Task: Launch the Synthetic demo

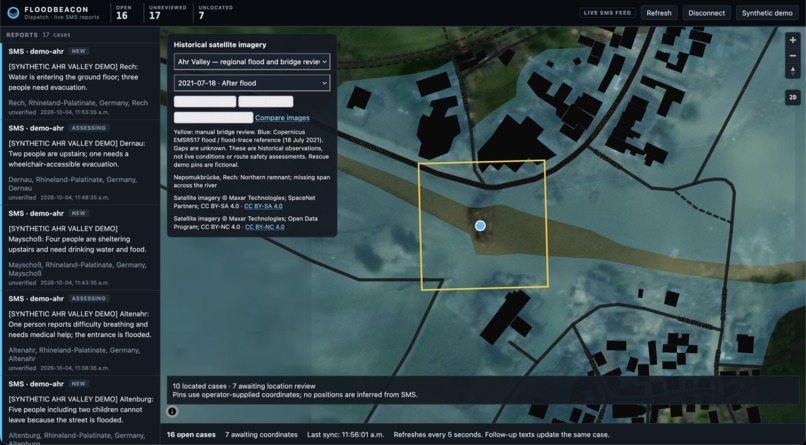Action: [x=767, y=13]
